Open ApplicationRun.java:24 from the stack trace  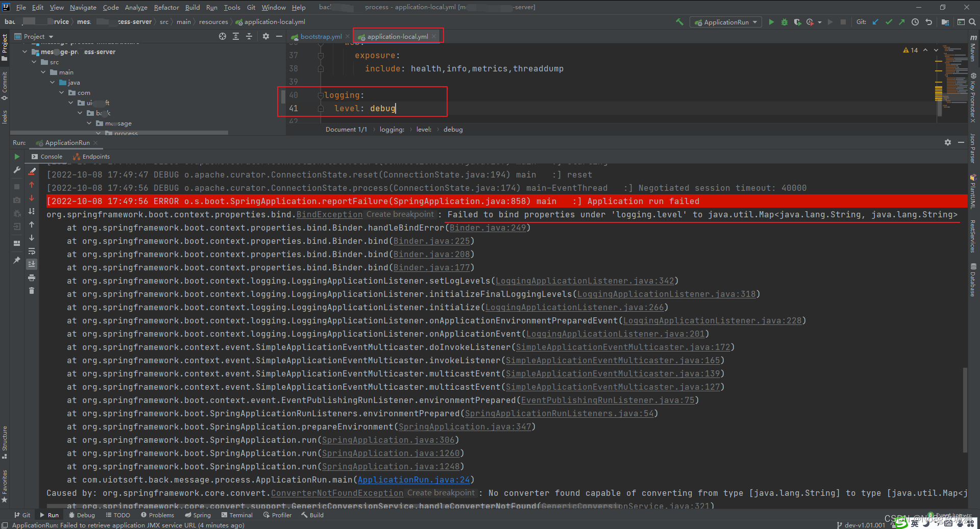point(414,480)
